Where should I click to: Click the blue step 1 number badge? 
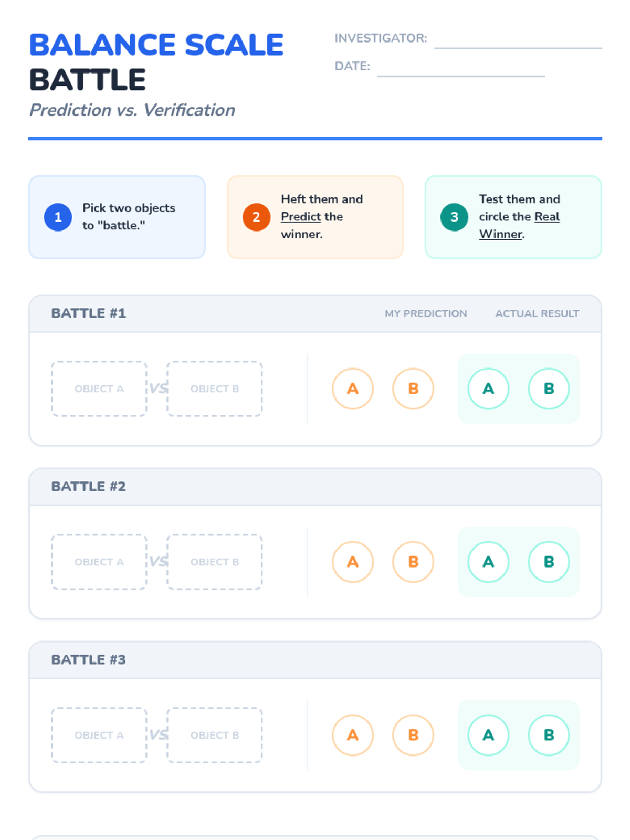[x=58, y=217]
